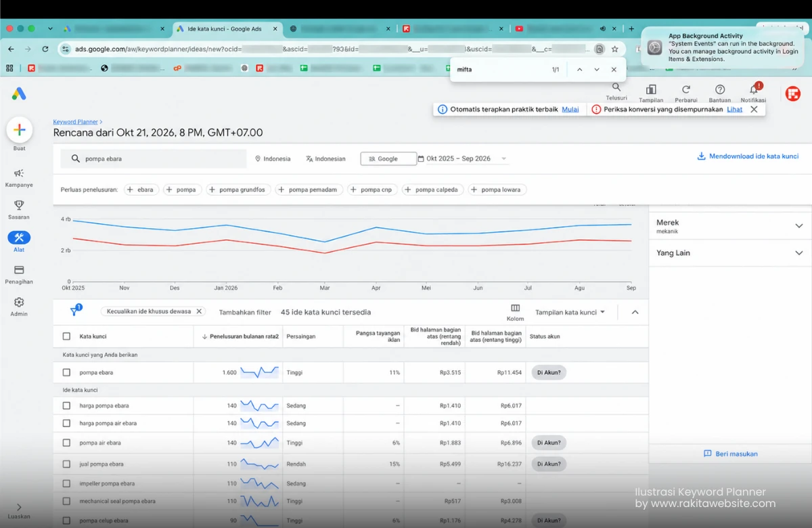The height and width of the screenshot is (528, 812).
Task: Open Kampanye in the sidebar
Action: (19, 178)
